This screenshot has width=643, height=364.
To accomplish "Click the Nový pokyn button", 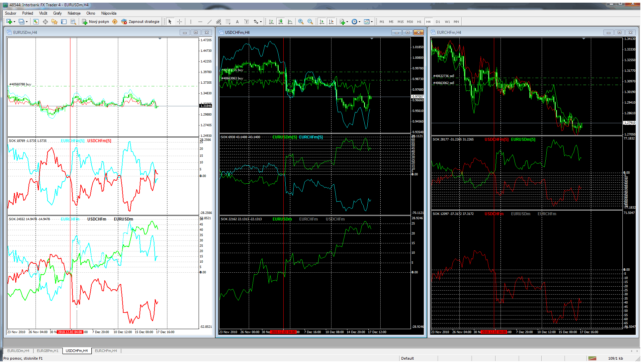I will pos(96,22).
